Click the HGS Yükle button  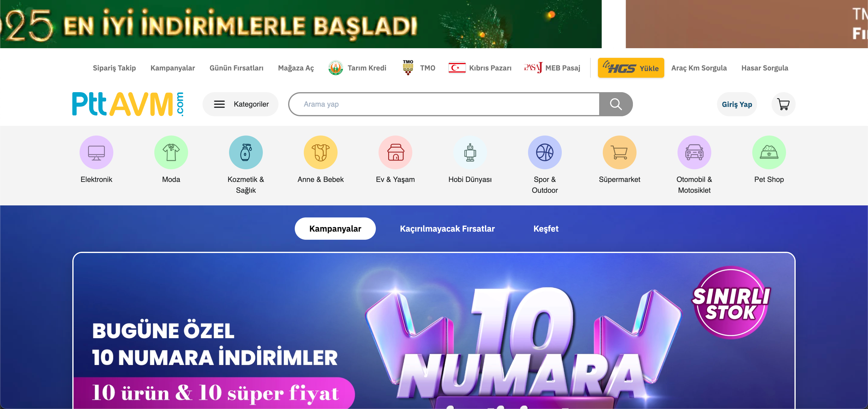click(631, 68)
